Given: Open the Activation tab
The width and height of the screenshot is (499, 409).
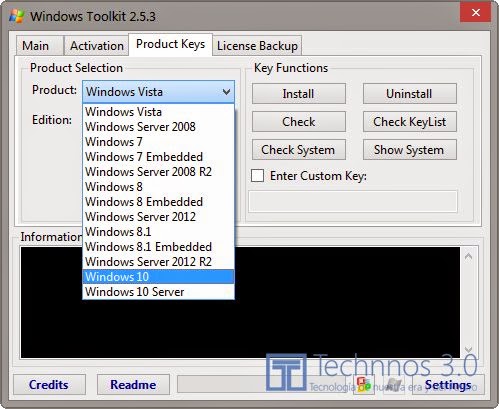Looking at the screenshot, I should pos(96,46).
